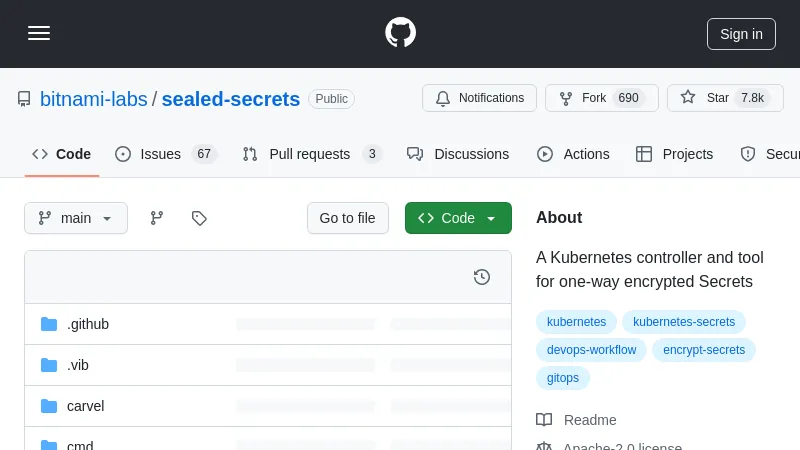Open the Actions tab
The image size is (800, 450).
(x=573, y=154)
